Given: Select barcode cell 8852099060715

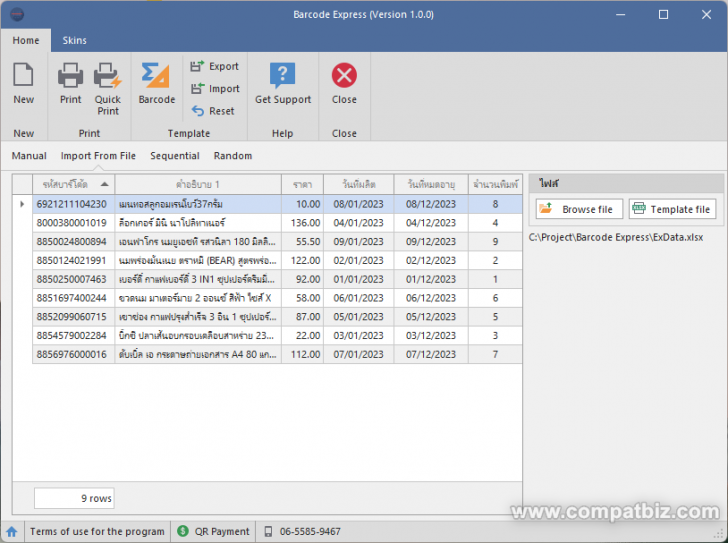Looking at the screenshot, I should (73, 317).
